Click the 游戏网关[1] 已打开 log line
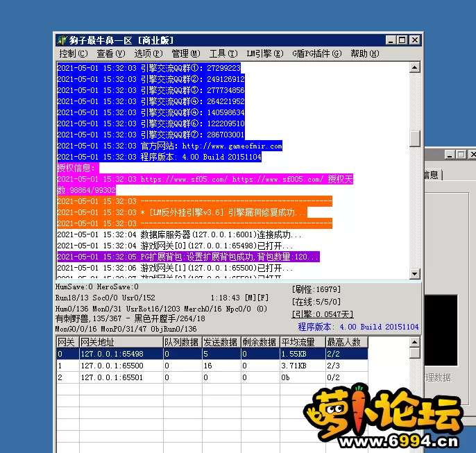Screen dimensions: 476x453 [x=175, y=268]
